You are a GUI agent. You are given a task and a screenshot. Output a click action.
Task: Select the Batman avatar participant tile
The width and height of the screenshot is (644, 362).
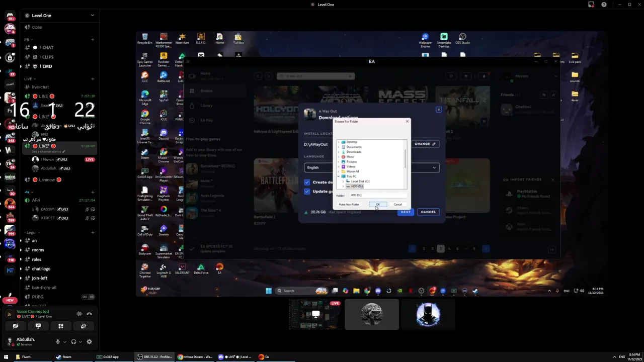click(428, 314)
